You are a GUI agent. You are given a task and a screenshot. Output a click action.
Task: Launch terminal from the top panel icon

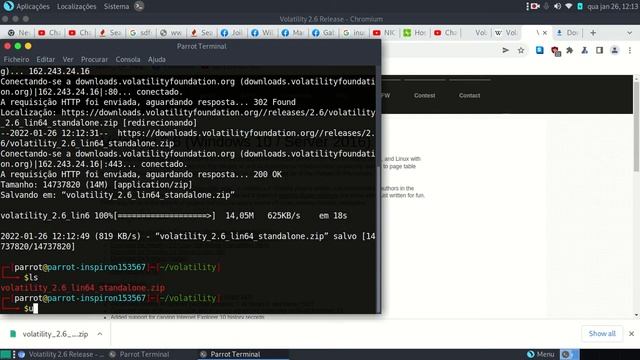[x=139, y=6]
